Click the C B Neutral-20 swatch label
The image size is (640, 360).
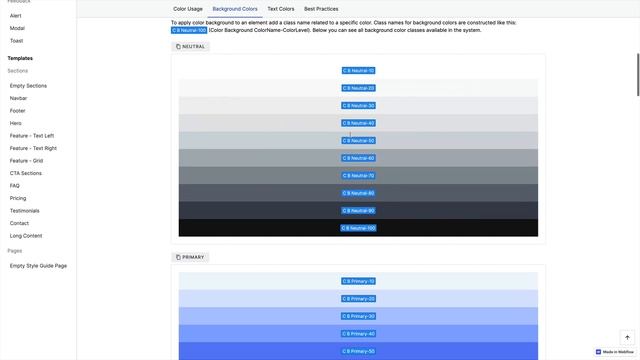point(358,88)
